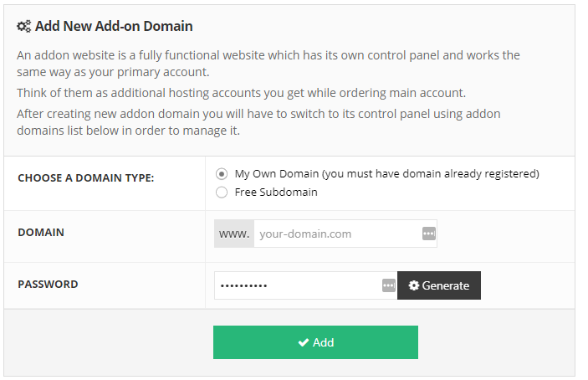The height and width of the screenshot is (380, 588).
Task: Click the checkmark icon on the Add button
Action: [x=303, y=342]
